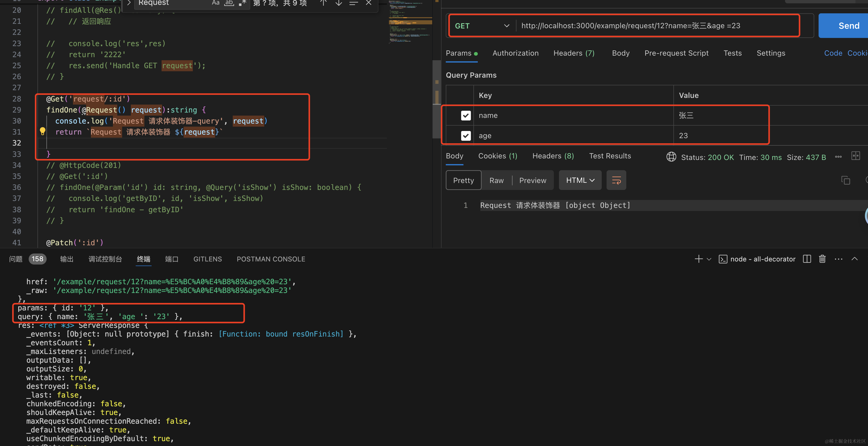The width and height of the screenshot is (868, 446).
Task: Open the 问题 problems panel tab
Action: click(x=16, y=259)
